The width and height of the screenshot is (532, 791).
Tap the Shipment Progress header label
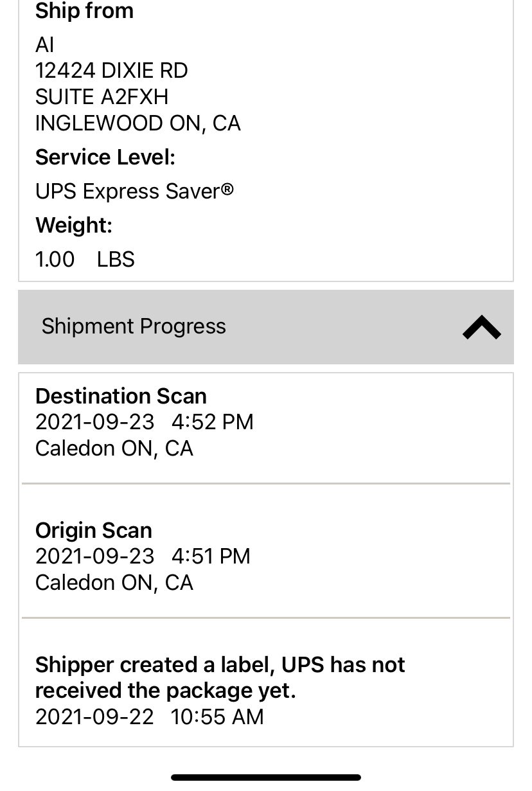[x=134, y=326]
